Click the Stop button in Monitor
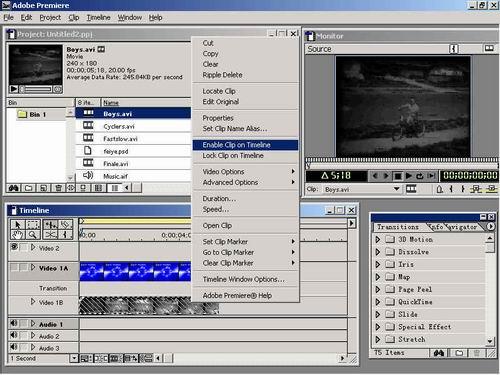The width and height of the screenshot is (500, 375). point(398,176)
